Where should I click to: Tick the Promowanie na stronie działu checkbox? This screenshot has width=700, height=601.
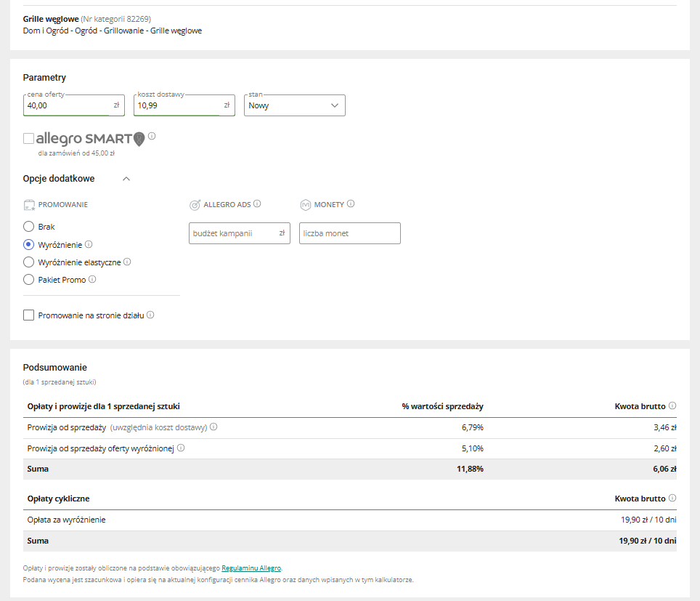pyautogui.click(x=28, y=315)
